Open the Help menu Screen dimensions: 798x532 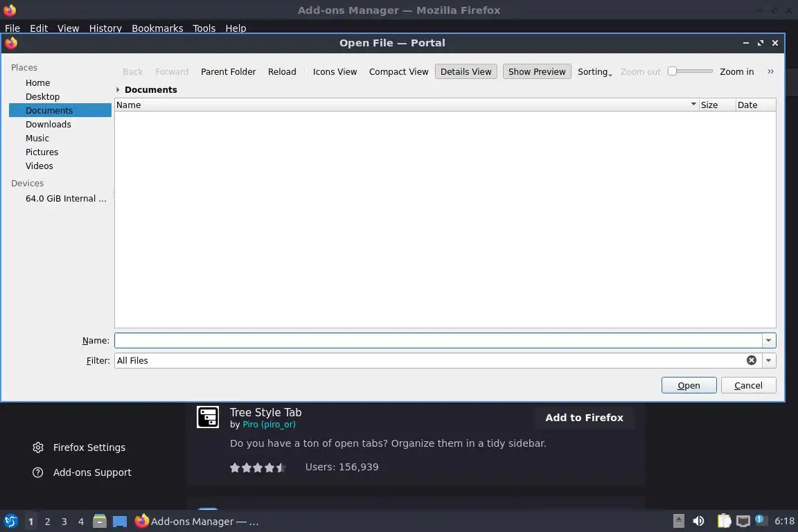pos(236,28)
